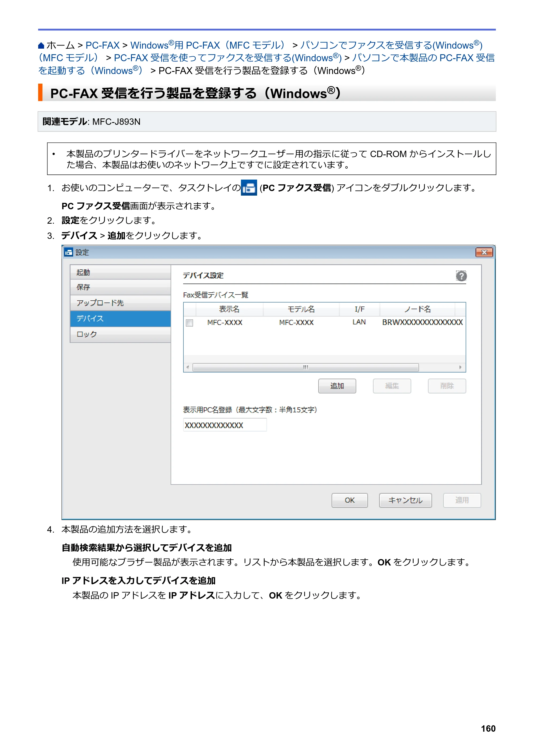534x756 pixels.
Task: Select the 保存 tab in the settings sidebar
Action: pos(120,287)
